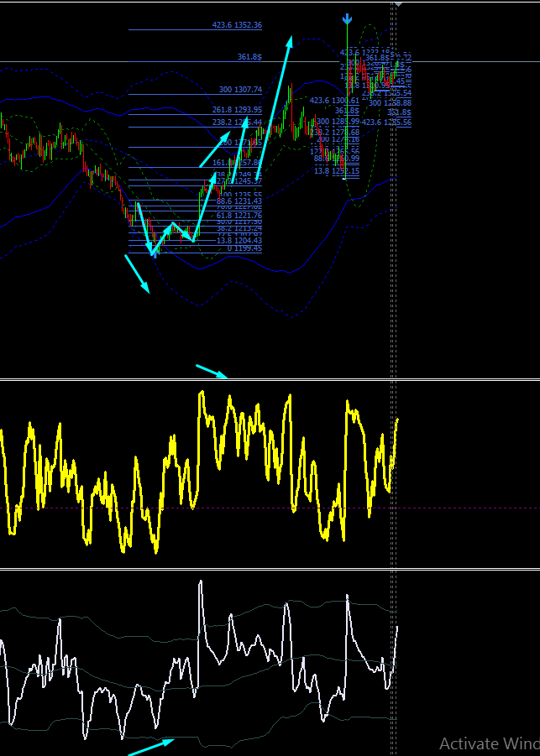Select the 423.6 1300.61 Fibonacci level label
Viewport: 540px width, 756px height.
coord(334,101)
